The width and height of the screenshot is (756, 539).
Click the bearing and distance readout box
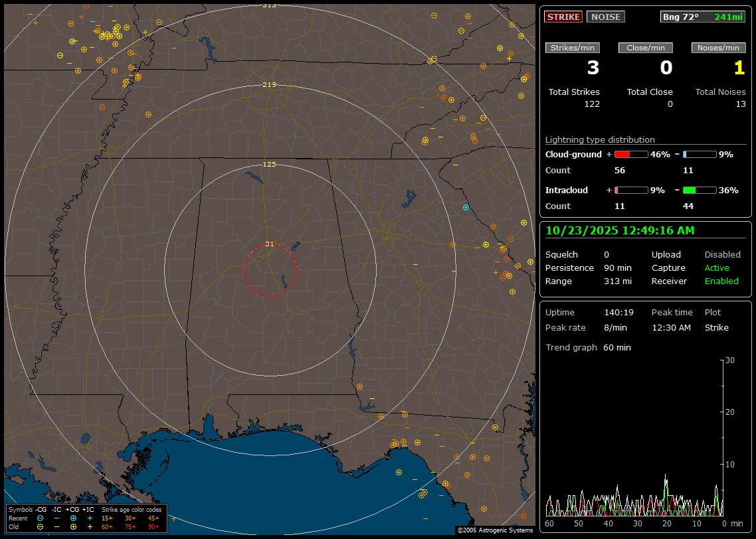(704, 17)
